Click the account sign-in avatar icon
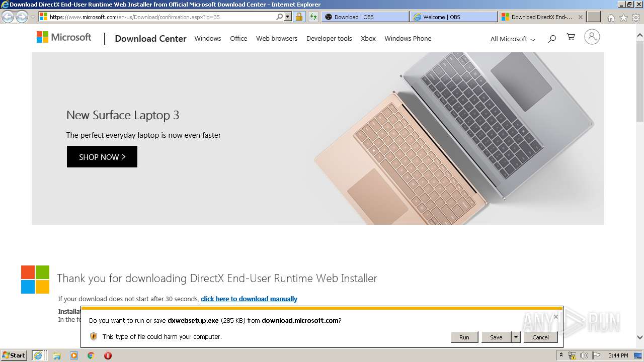 coord(592,37)
